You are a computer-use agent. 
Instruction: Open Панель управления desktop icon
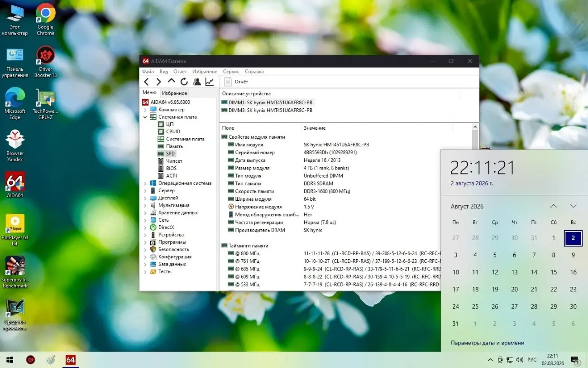click(15, 62)
